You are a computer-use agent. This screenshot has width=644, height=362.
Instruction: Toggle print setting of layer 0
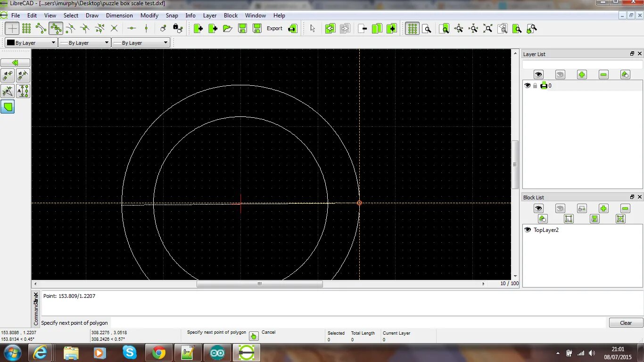click(x=544, y=86)
